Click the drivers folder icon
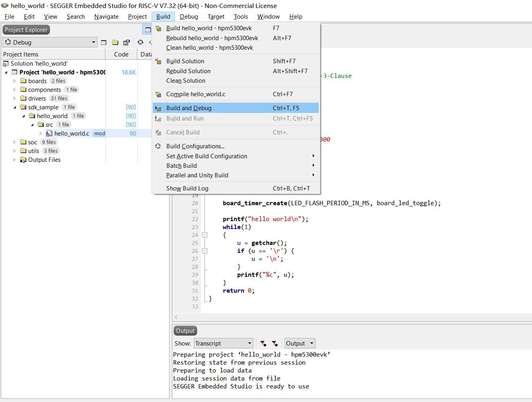Screen dimensions: 532x402 [x=23, y=98]
